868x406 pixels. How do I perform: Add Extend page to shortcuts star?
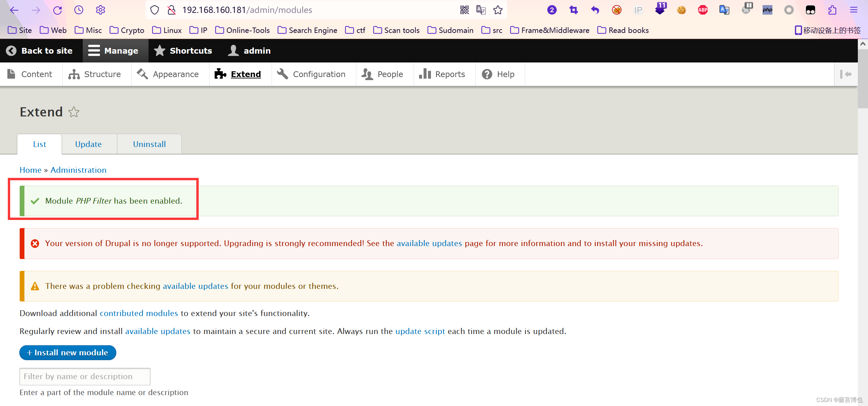point(74,112)
